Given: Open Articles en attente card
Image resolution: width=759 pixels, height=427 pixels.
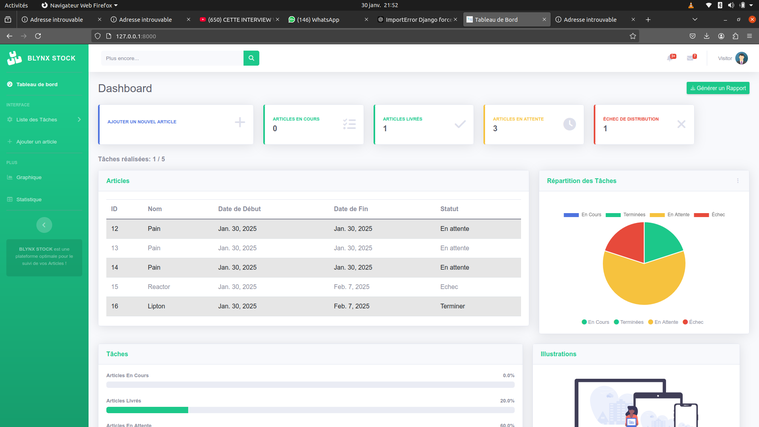Looking at the screenshot, I should pos(533,124).
